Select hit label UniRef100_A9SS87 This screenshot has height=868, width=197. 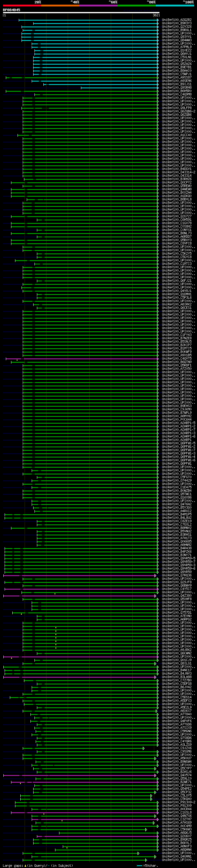point(177,78)
